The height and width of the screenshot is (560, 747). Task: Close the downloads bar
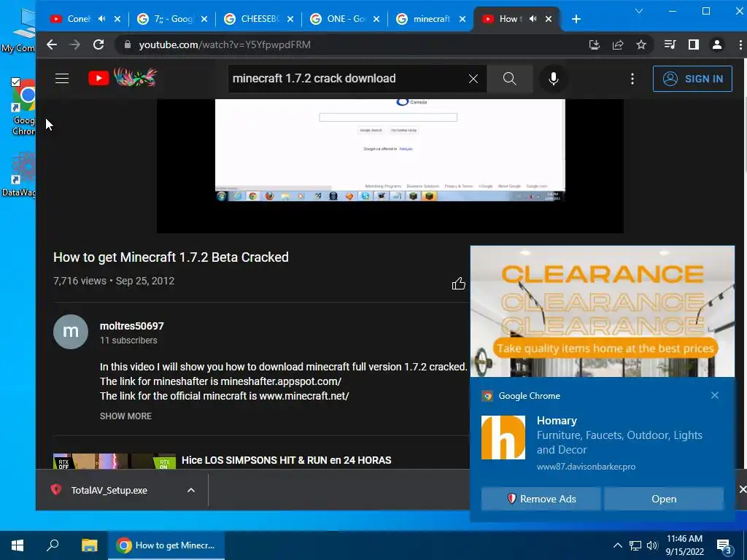(742, 489)
